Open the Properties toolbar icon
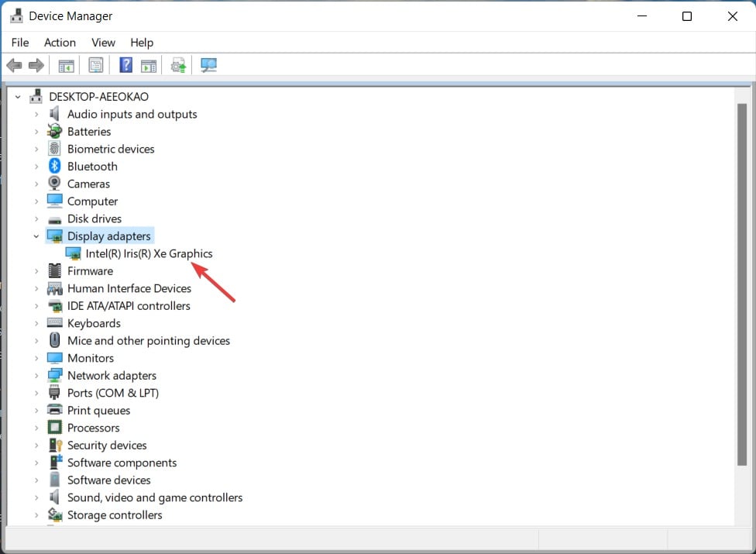The width and height of the screenshot is (756, 554). pyautogui.click(x=96, y=65)
